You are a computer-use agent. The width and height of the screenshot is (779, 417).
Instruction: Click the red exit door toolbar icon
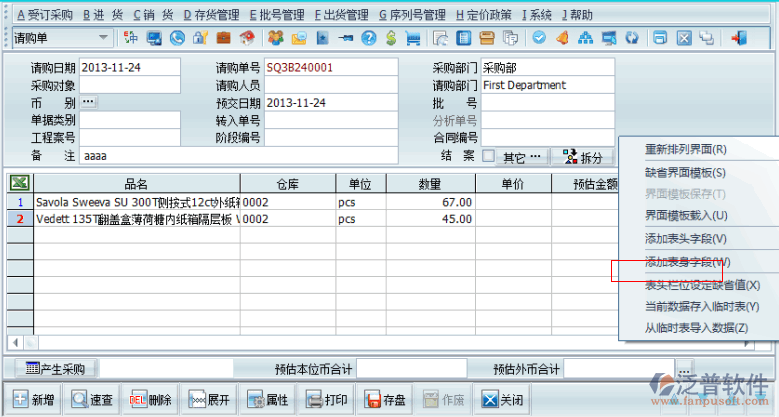point(739,38)
